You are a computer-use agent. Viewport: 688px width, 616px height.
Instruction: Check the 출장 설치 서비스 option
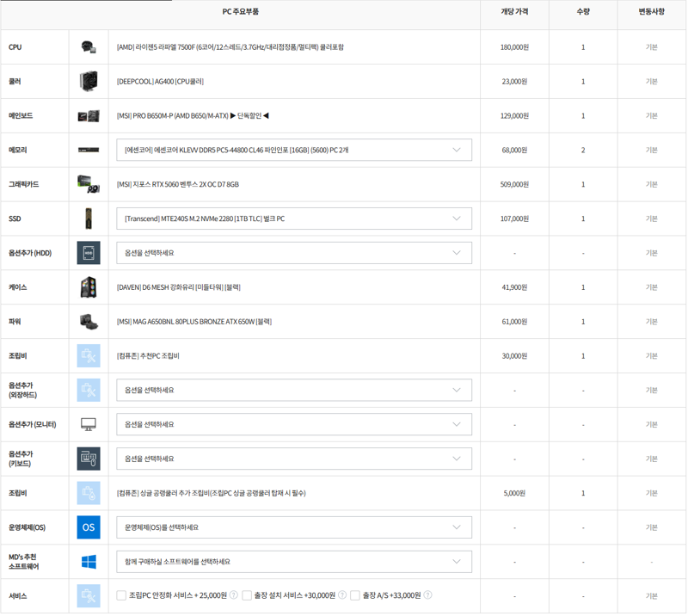[x=247, y=595]
